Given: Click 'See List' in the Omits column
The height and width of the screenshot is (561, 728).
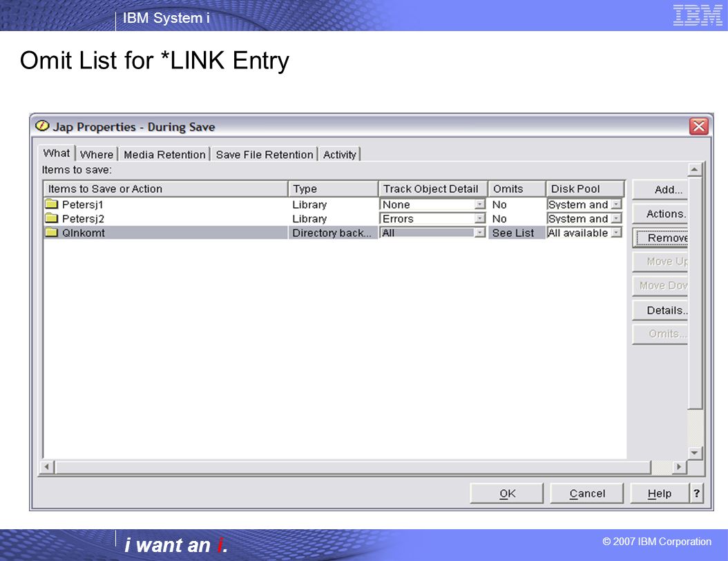Looking at the screenshot, I should [x=513, y=233].
